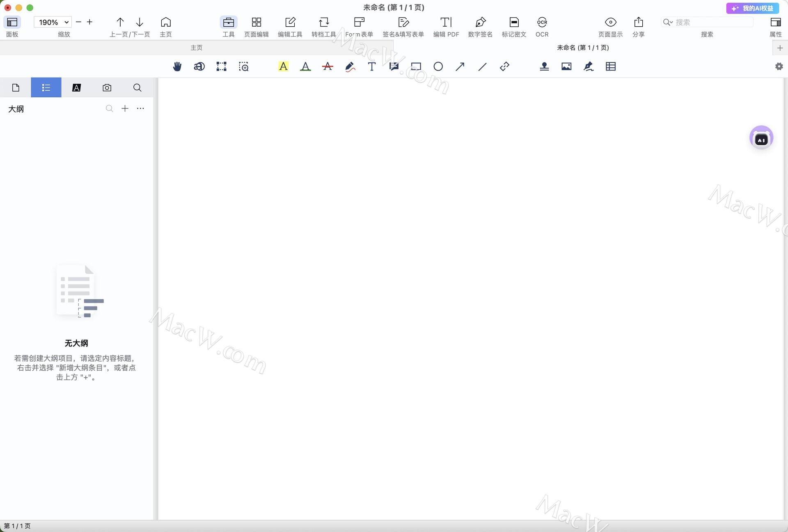The height and width of the screenshot is (532, 788).
Task: Select the yellow highlight text tool
Action: click(x=283, y=66)
